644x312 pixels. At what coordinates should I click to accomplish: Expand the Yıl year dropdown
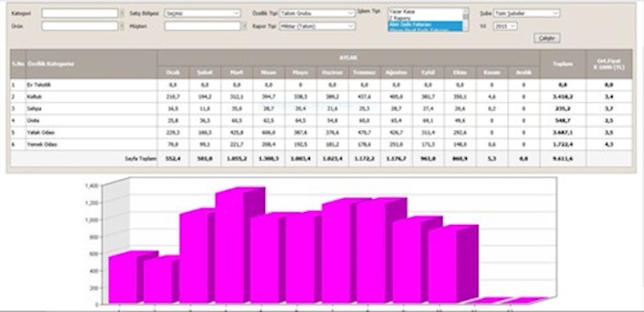point(506,27)
